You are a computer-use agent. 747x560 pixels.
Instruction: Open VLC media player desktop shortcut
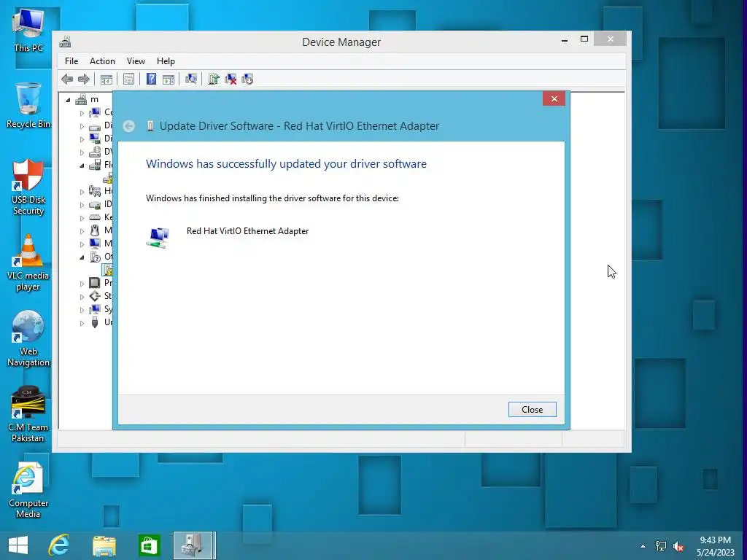click(28, 262)
